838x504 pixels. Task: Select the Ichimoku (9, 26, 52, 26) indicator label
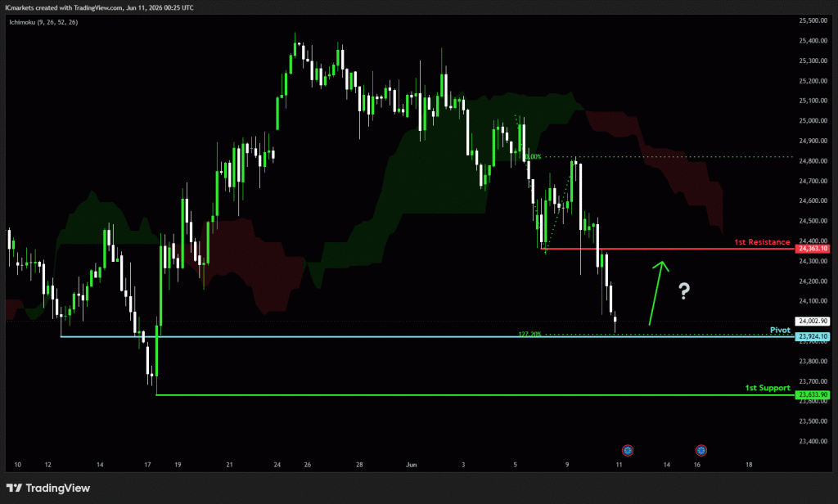click(43, 22)
